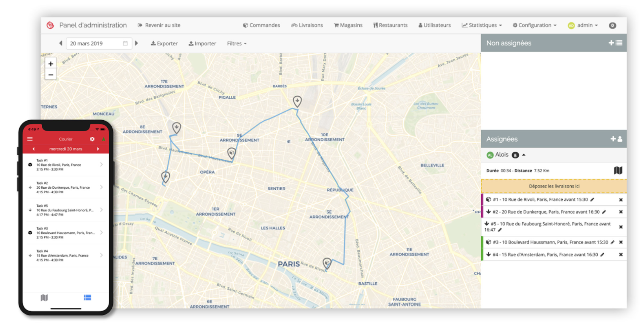Viewport: 644px width, 333px height.
Task: Expand the Configuration dropdown
Action: (x=534, y=25)
